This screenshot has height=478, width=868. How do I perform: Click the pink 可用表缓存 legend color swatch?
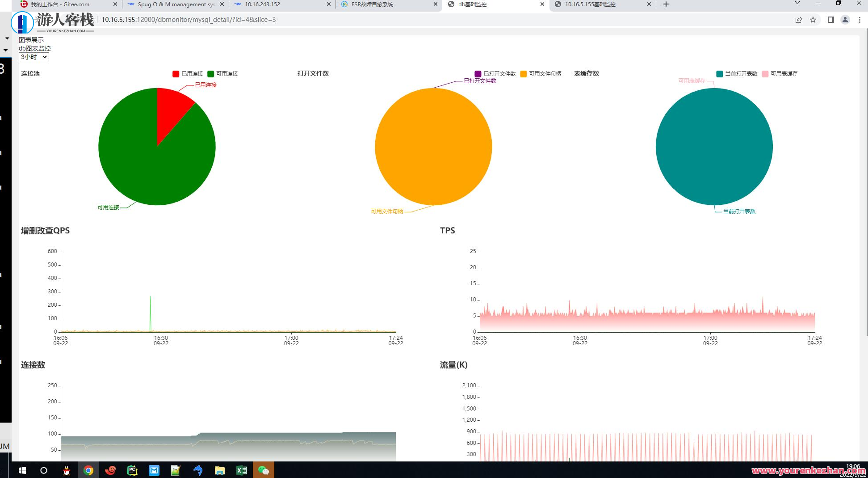766,74
